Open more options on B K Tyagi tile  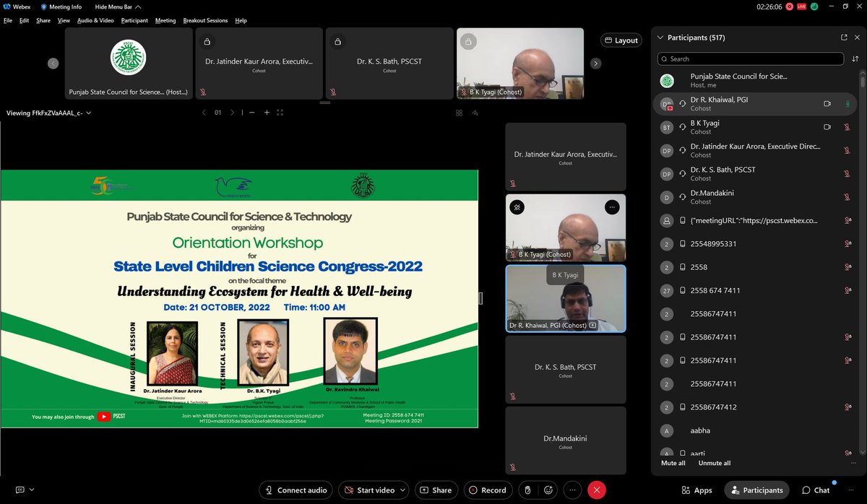pos(613,207)
